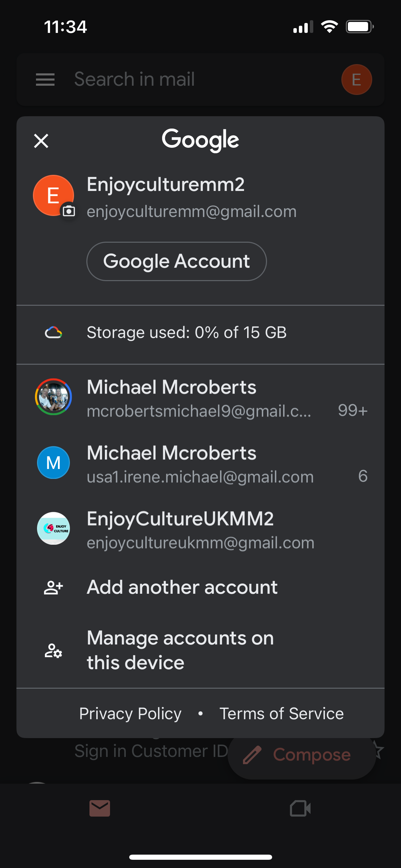Open the Mail tab at bottom
Viewport: 401px width, 868px height.
tap(100, 808)
